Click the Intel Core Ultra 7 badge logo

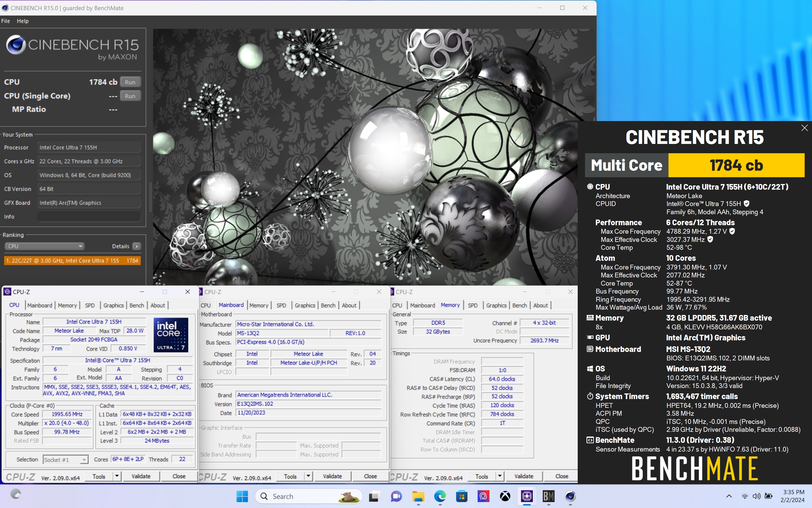point(171,335)
